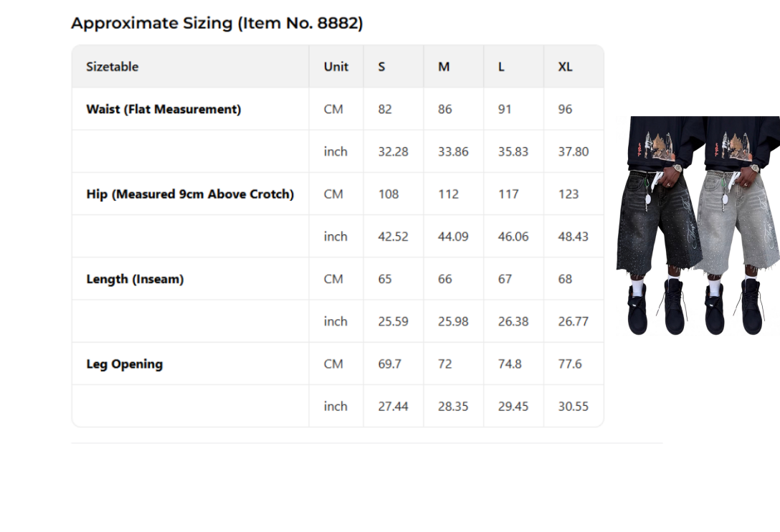This screenshot has height=532, width=780.
Task: Select the Hip (Measured 9cm Above Crotch) label
Action: [x=190, y=194]
